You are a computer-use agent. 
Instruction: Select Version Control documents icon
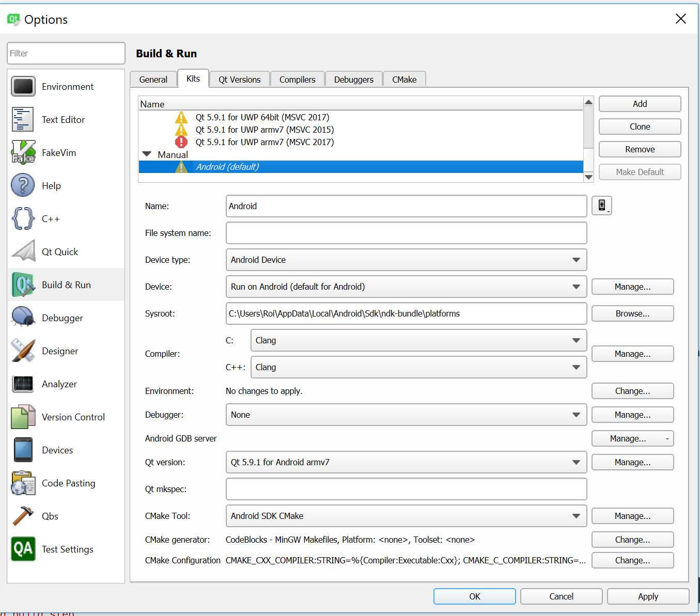point(23,417)
